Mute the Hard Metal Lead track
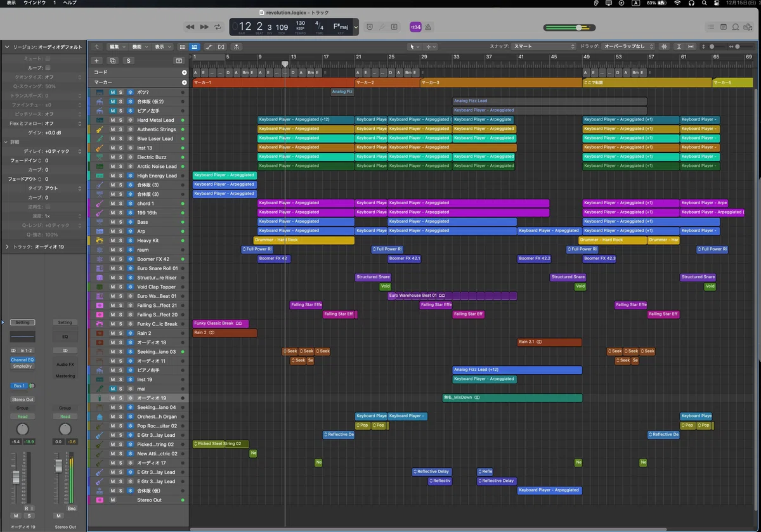 point(113,120)
